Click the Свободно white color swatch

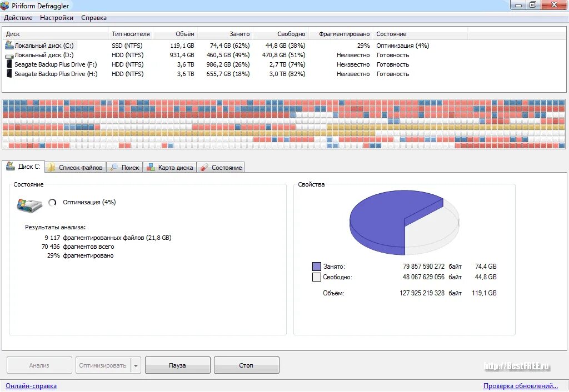(317, 277)
